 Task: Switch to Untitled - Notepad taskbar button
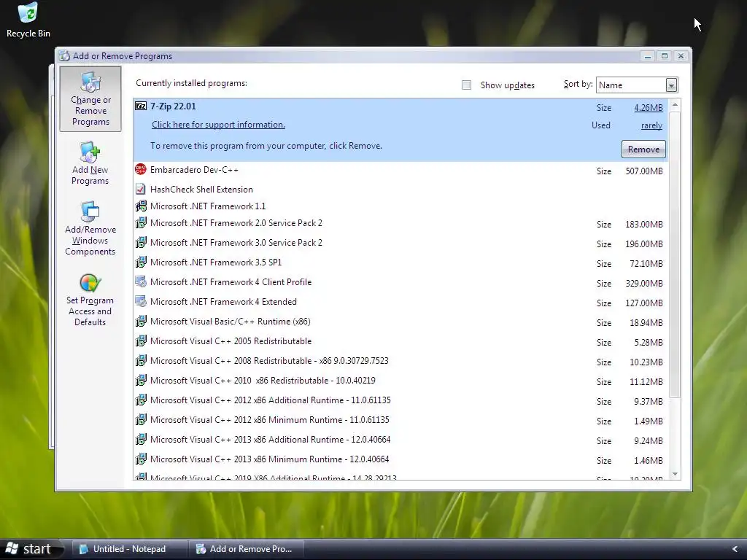coord(130,549)
